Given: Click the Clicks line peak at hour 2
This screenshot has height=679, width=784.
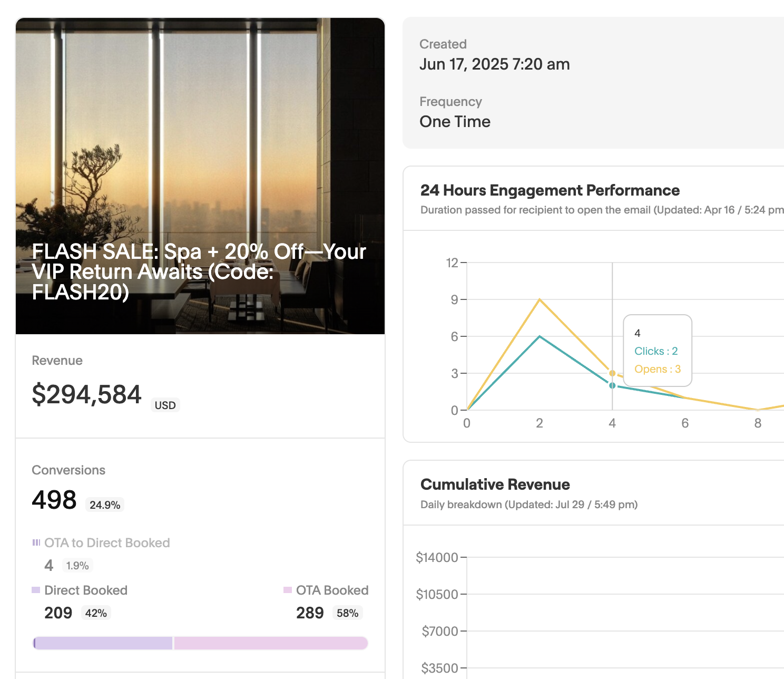Looking at the screenshot, I should 540,336.
